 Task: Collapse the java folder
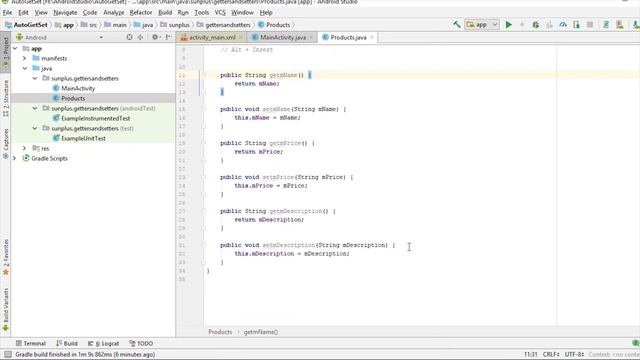(25, 69)
